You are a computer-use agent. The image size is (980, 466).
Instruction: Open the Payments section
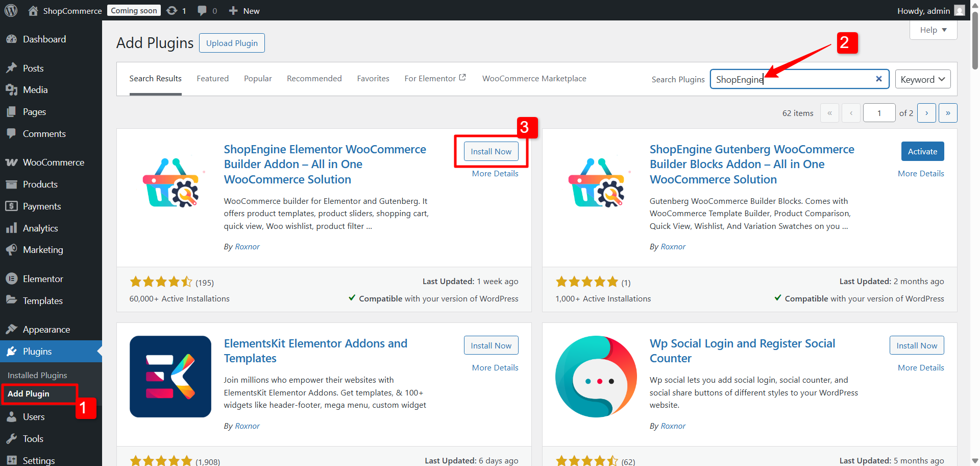coord(41,206)
